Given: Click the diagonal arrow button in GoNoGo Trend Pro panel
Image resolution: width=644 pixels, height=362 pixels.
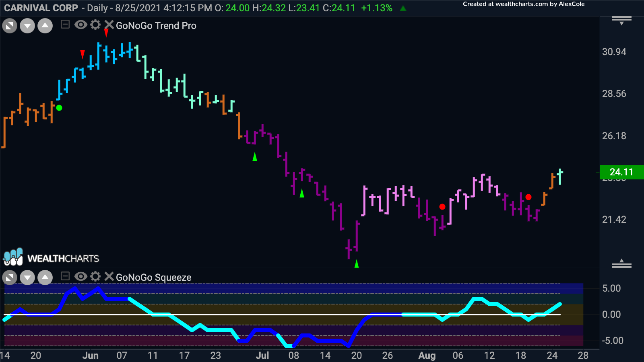Looking at the screenshot, I should click(x=10, y=26).
